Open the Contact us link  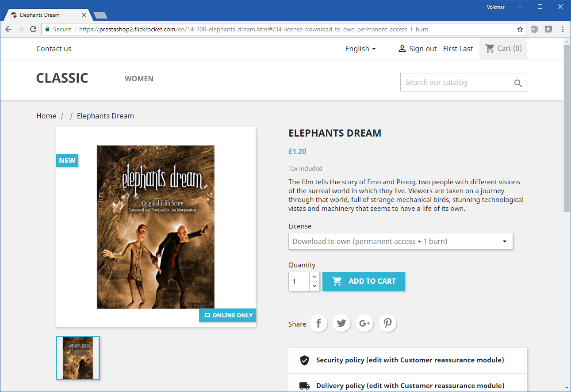54,49
